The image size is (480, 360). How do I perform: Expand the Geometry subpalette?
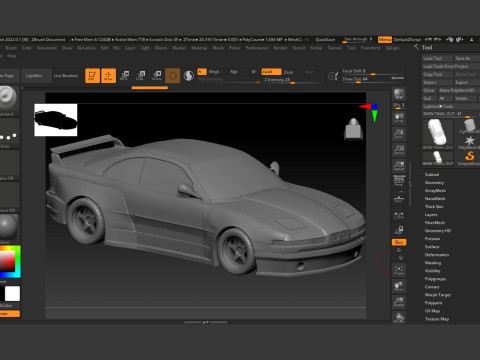pos(434,182)
